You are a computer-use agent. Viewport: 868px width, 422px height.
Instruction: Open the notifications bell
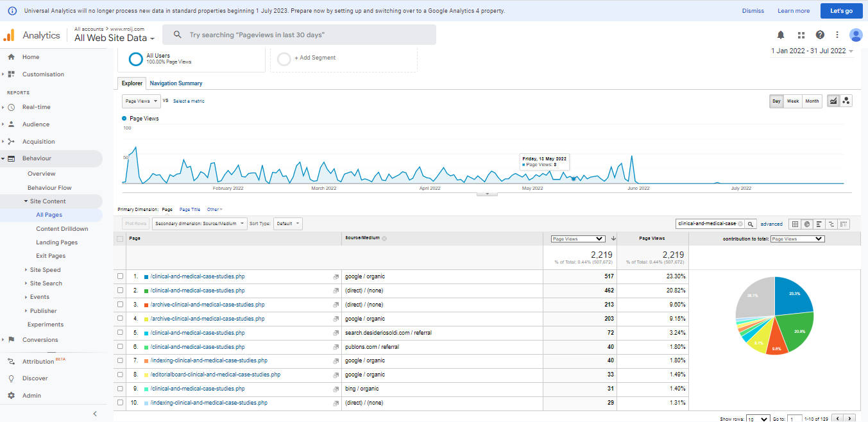[x=781, y=35]
